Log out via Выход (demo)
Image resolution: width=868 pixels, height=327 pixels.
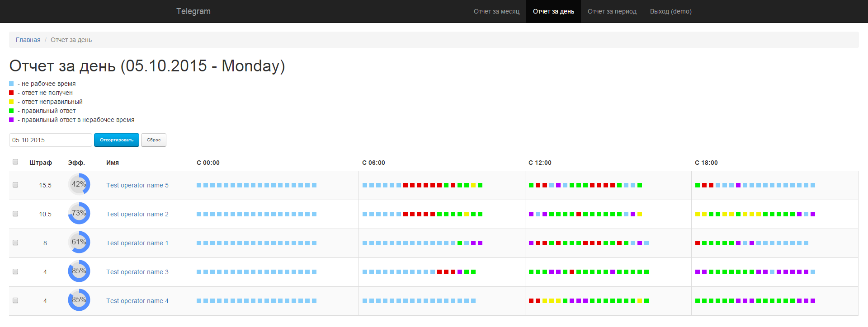pyautogui.click(x=670, y=11)
